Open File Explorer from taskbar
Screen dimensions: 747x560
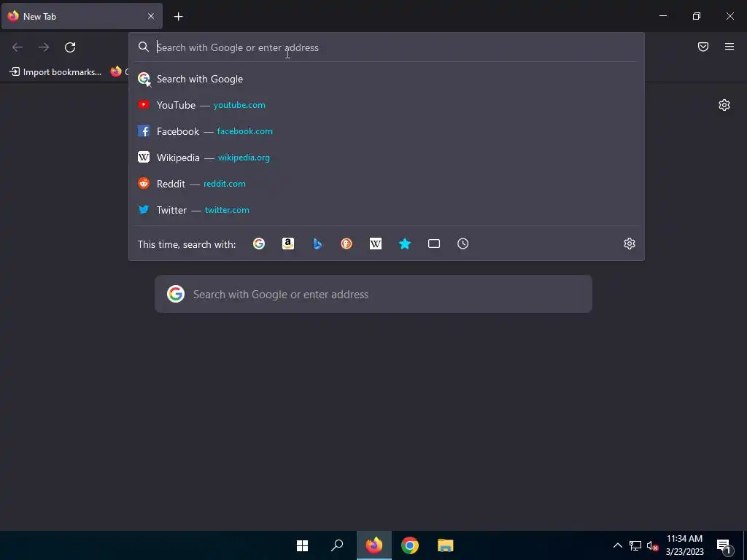[x=446, y=545]
